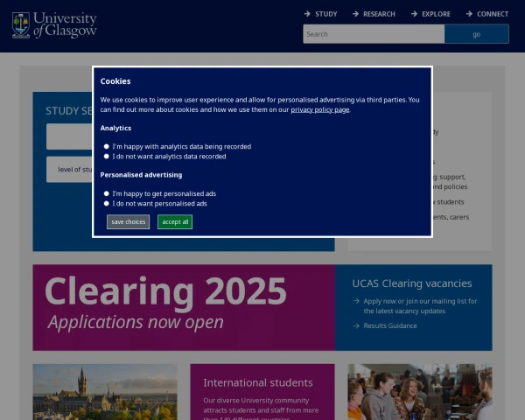Click the arrow icon beside EXPLORE

click(414, 14)
